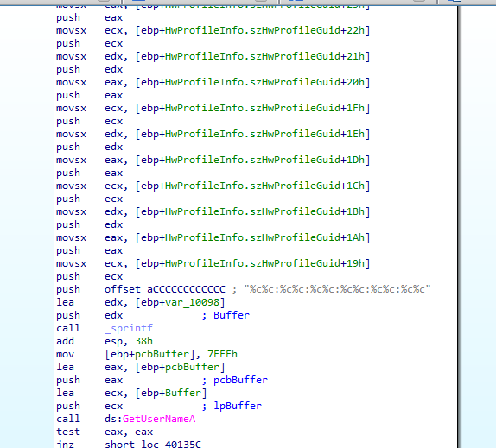
Task: Click the GetUserNameA import name
Action: (159, 419)
